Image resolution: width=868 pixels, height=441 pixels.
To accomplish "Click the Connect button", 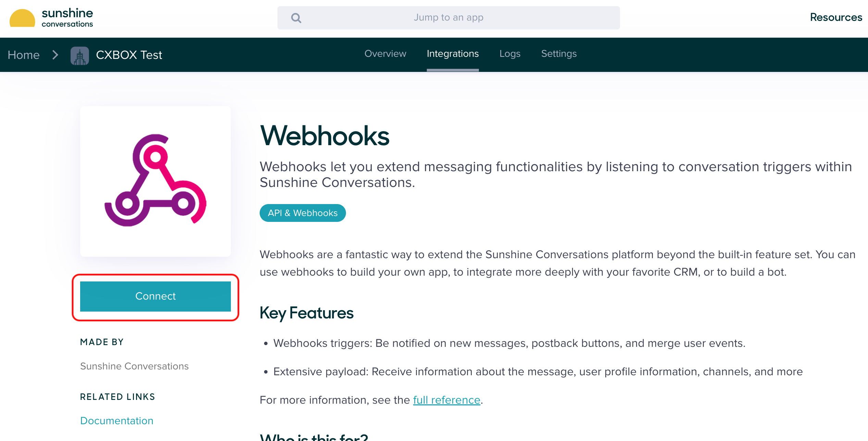I will 156,297.
